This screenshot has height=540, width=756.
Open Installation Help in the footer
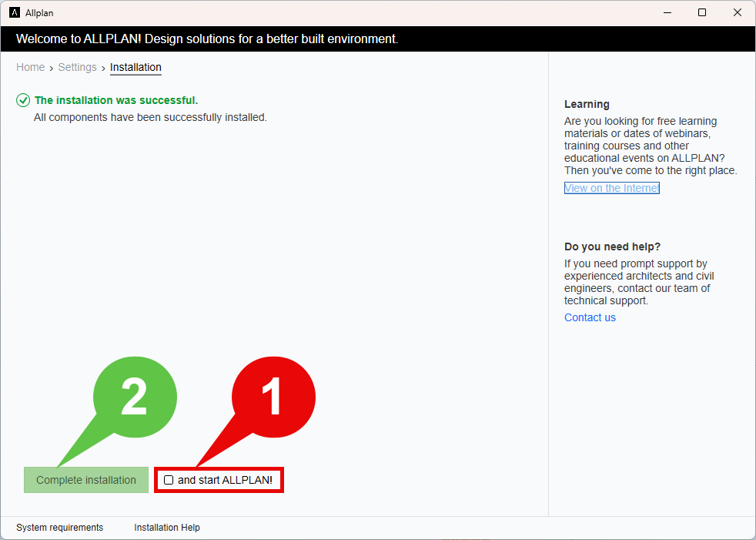coord(167,528)
